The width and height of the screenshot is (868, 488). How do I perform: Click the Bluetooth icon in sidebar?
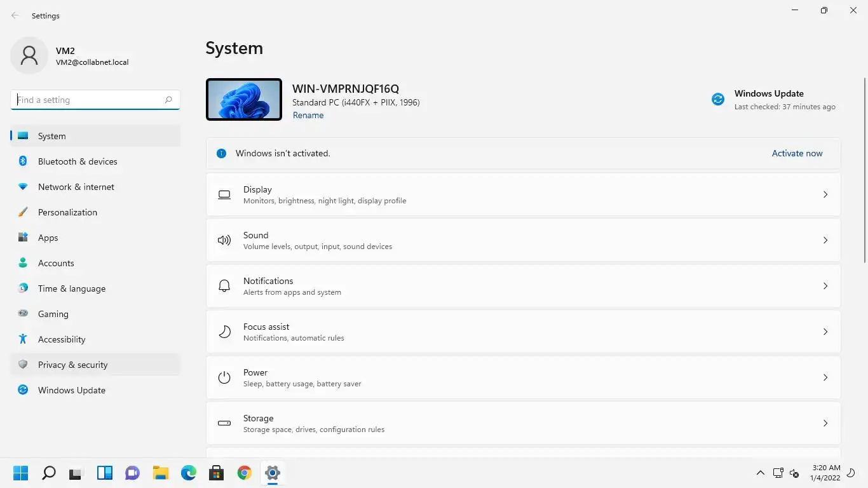coord(23,161)
